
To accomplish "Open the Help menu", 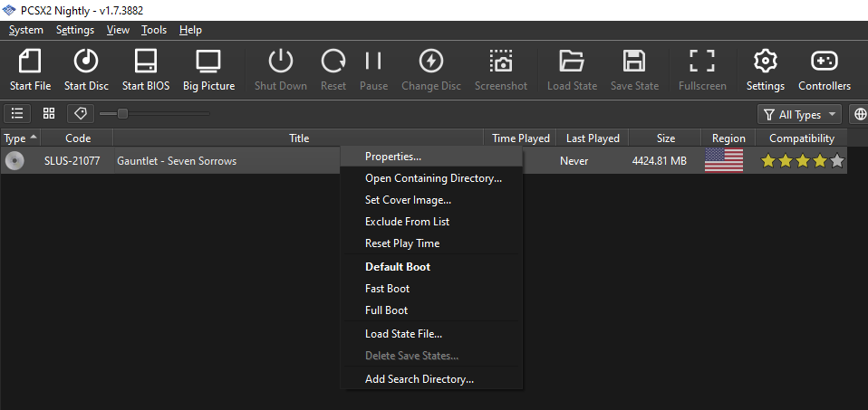I will point(190,30).
